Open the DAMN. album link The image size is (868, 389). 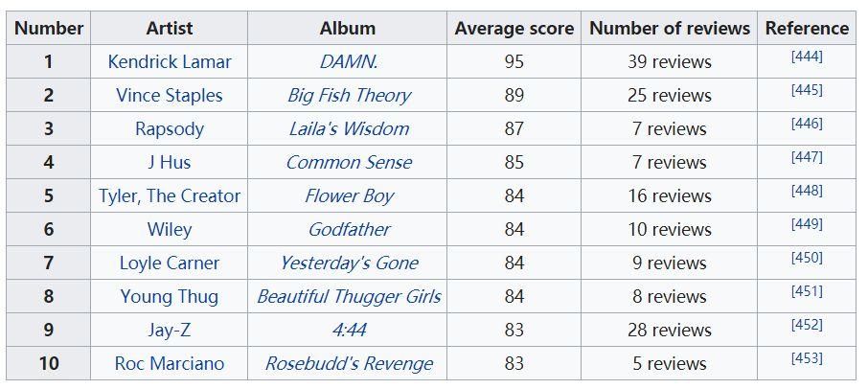point(348,61)
